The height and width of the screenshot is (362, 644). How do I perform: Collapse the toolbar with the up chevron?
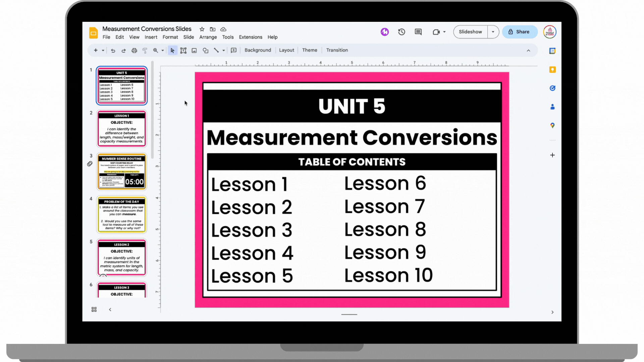[x=528, y=51]
